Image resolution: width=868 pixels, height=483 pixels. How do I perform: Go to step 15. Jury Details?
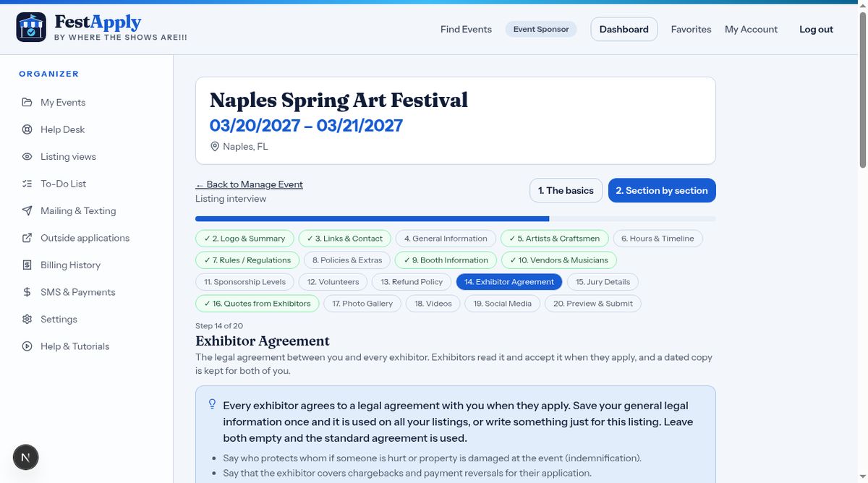pos(603,282)
